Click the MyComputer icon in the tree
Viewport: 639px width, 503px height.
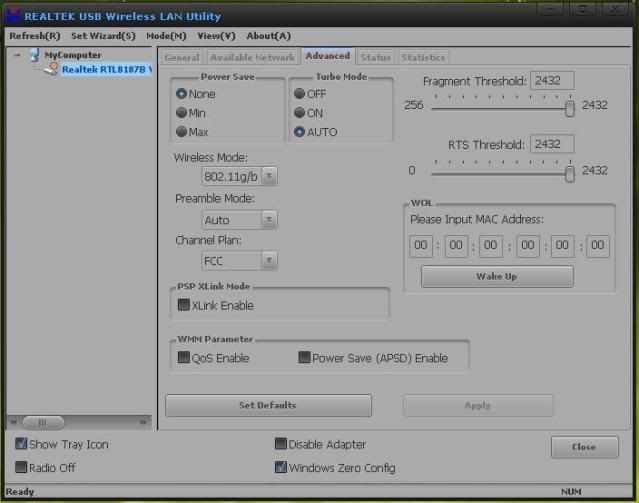click(35, 54)
